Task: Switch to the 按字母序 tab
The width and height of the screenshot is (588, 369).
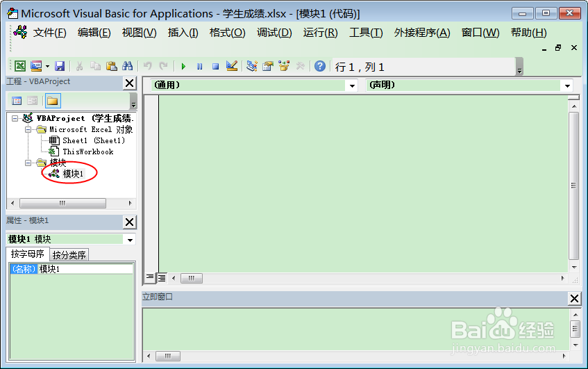Action: (27, 254)
